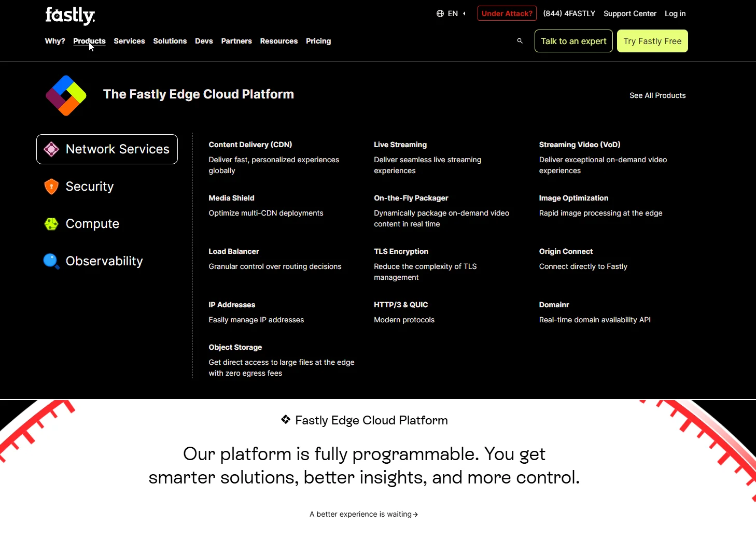Go to the Pricing page
Image resolution: width=756 pixels, height=541 pixels.
point(318,41)
